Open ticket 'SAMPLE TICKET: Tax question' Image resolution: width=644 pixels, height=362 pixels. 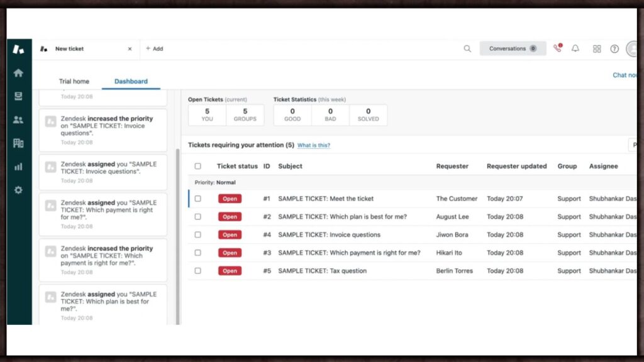(x=323, y=271)
